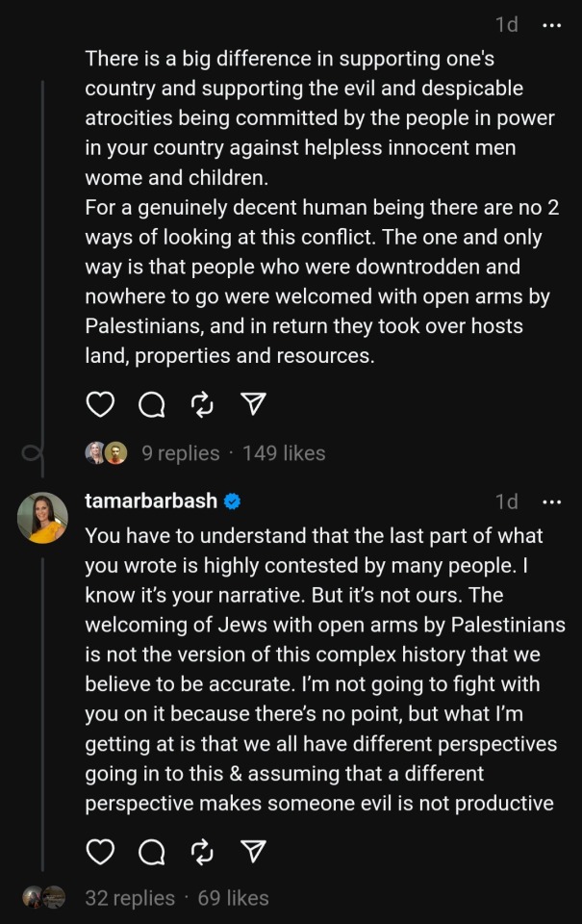Open the more options menu on the first post
Image resolution: width=582 pixels, height=924 pixels.
pos(551,26)
